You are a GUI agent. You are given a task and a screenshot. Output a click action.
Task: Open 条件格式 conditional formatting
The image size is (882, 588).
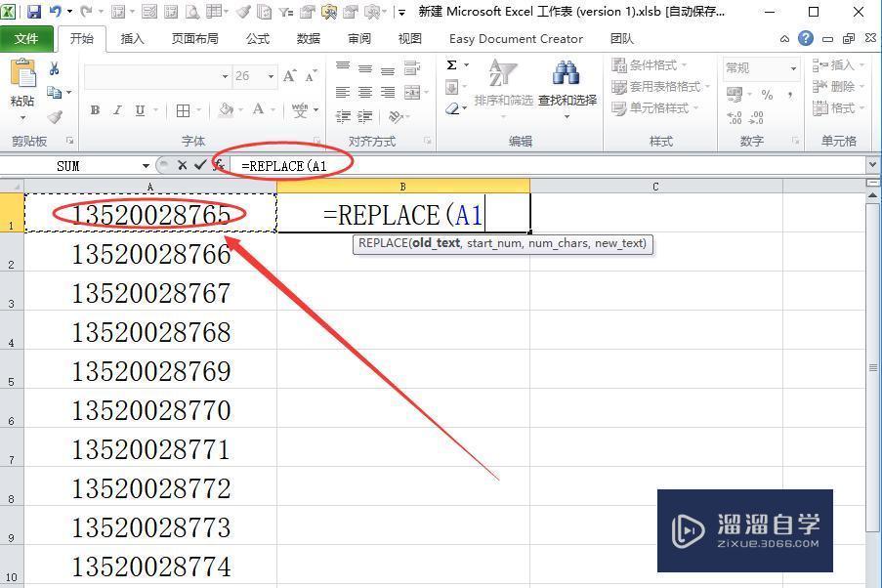652,63
